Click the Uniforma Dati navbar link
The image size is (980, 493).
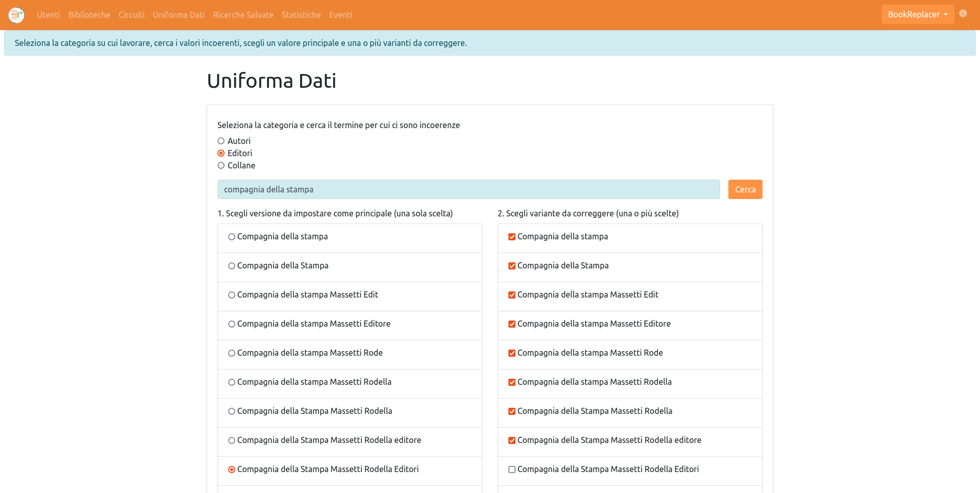tap(179, 15)
